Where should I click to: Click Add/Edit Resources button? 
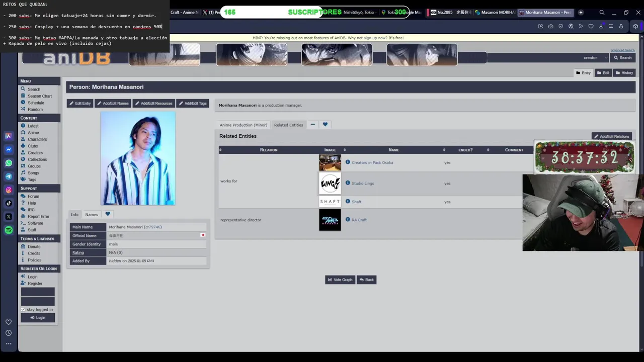[x=153, y=103]
